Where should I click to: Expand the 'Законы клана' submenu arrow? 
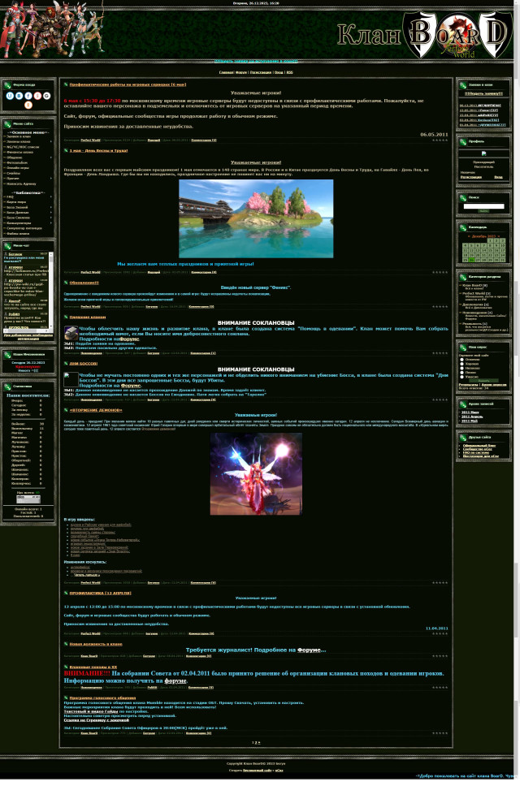[50, 141]
